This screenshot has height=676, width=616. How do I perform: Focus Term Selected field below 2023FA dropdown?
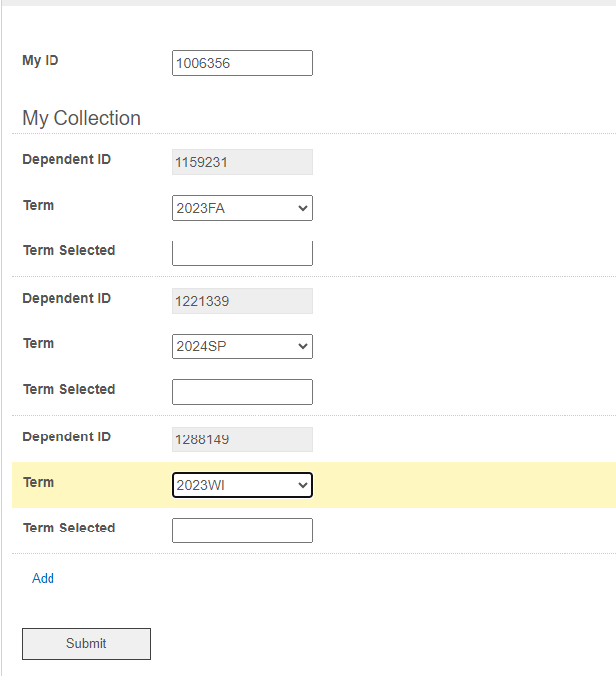(x=242, y=253)
